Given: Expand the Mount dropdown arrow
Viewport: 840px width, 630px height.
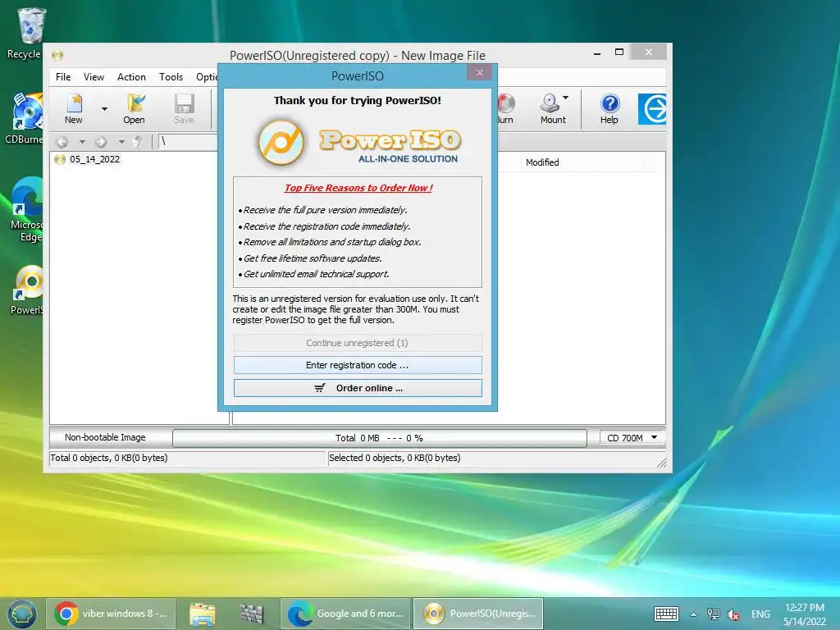Looking at the screenshot, I should click(x=566, y=98).
